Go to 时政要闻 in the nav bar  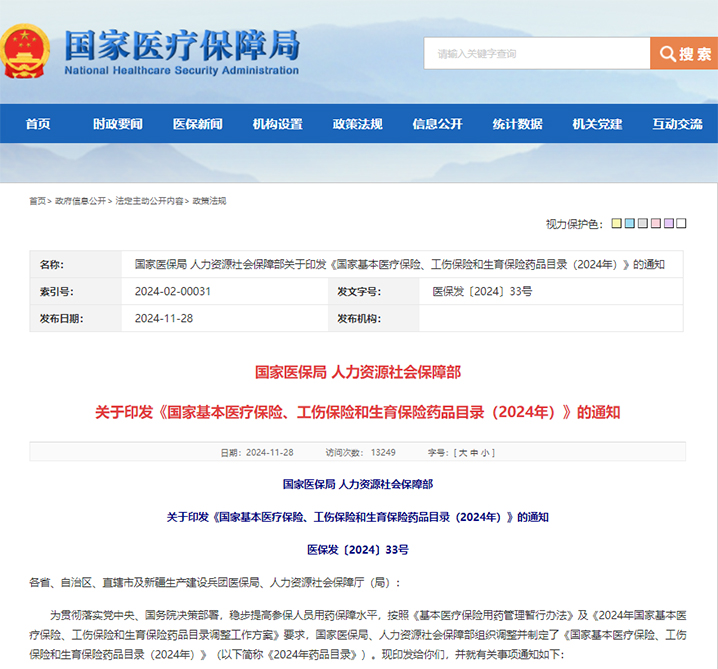(x=118, y=124)
